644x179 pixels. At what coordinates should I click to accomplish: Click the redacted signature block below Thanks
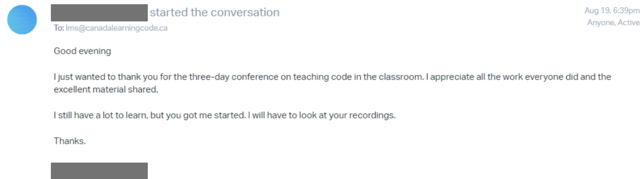point(99,170)
